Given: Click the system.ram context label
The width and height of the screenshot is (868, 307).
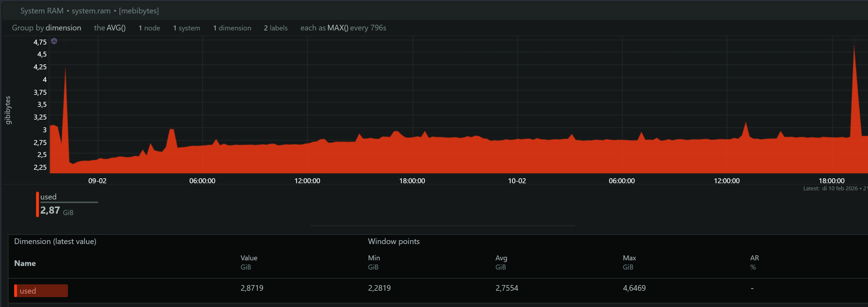Looking at the screenshot, I should tap(91, 11).
